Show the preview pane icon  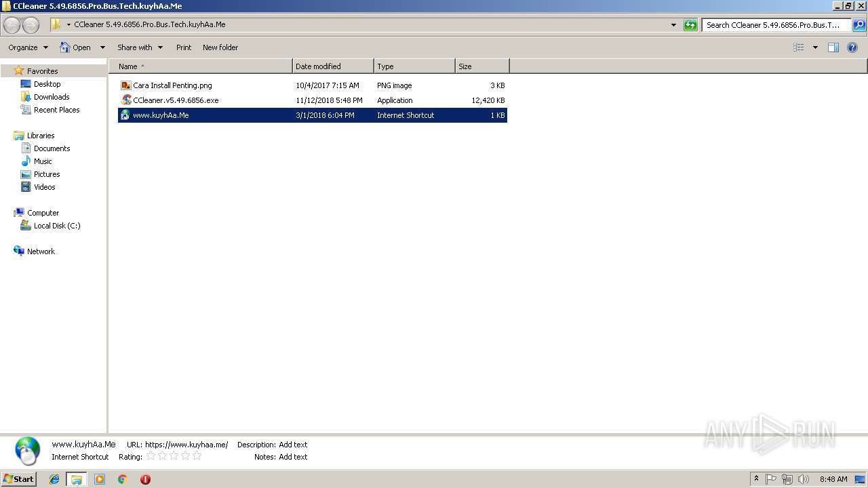[833, 47]
